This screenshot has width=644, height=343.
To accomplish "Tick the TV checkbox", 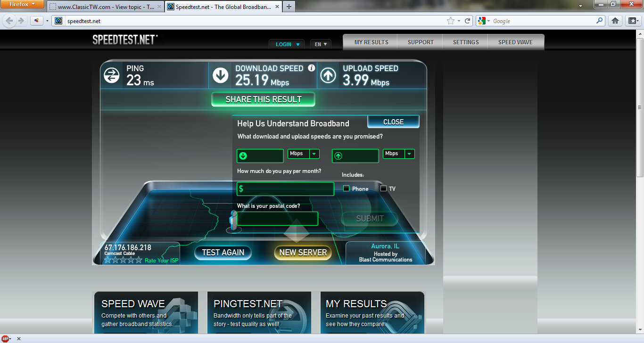I will (x=383, y=188).
